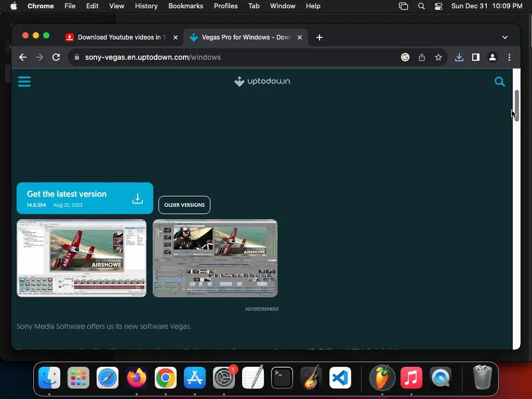Open the Edit menu
This screenshot has width=532, height=399.
(x=92, y=6)
